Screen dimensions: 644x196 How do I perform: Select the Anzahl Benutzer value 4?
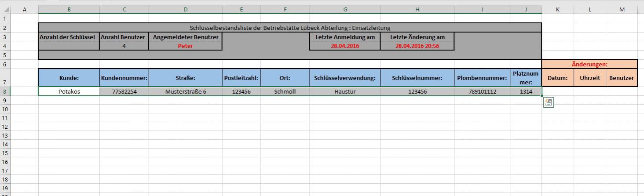(124, 46)
